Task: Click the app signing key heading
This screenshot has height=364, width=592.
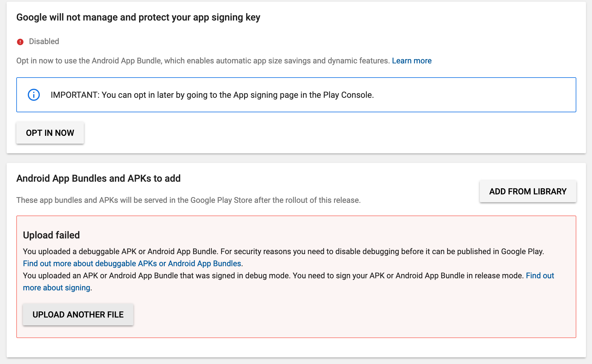Action: tap(138, 17)
